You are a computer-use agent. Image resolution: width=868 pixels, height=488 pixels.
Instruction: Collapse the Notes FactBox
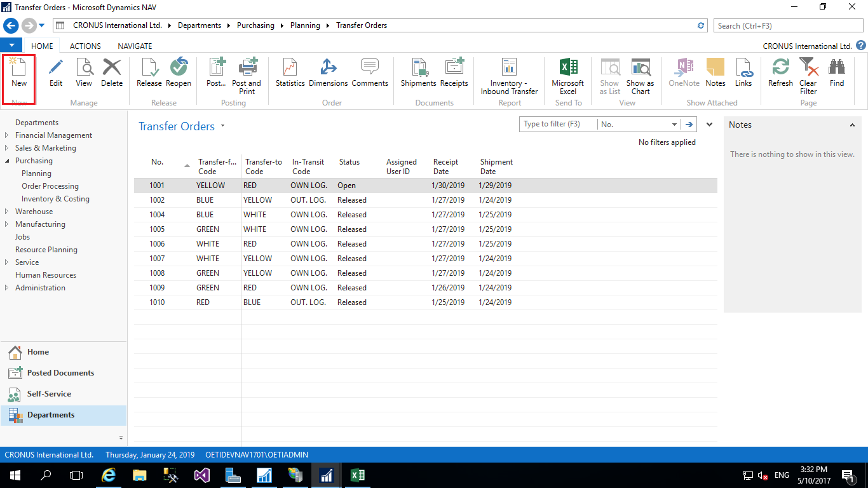tap(852, 125)
